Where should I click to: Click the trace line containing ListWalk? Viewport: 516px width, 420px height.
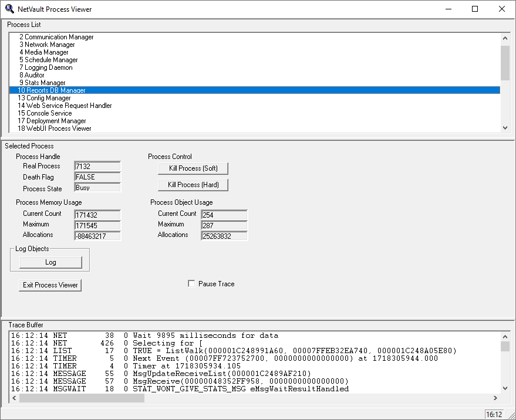tap(234, 351)
